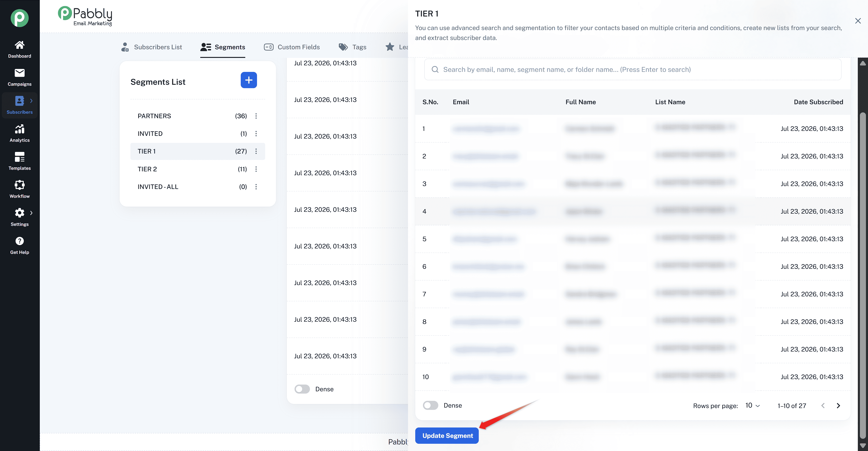Click row 1 email address
Image resolution: width=868 pixels, height=451 pixels.
click(486, 129)
